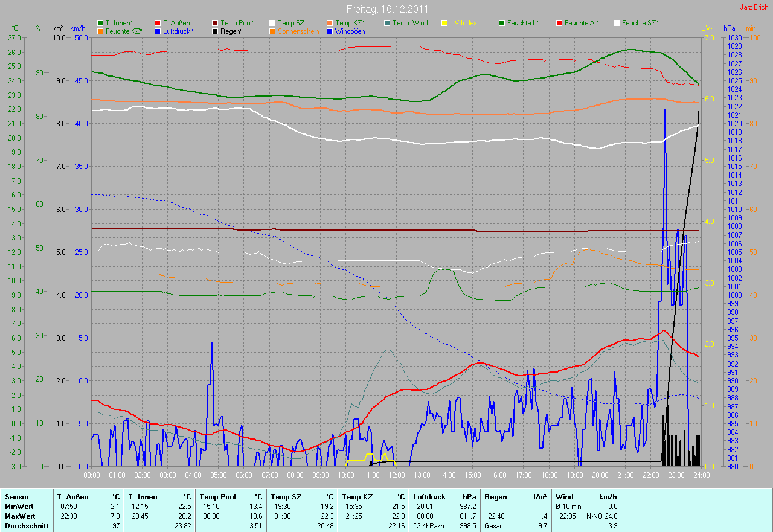Image resolution: width=773 pixels, height=532 pixels.
Task: Click the Feuchte SZ legend label
Action: coord(640,23)
